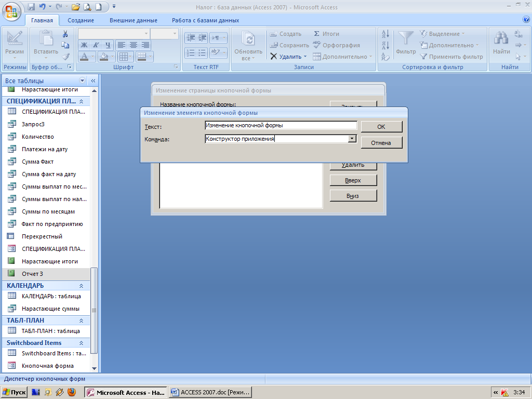Open Работа с базами данных tab
Image resolution: width=532 pixels, height=399 pixels.
click(205, 20)
